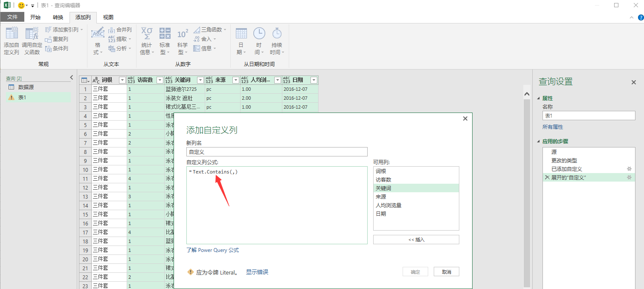This screenshot has height=289, width=644.
Task: Click the table icon of 数据源 query
Action: 12,87
